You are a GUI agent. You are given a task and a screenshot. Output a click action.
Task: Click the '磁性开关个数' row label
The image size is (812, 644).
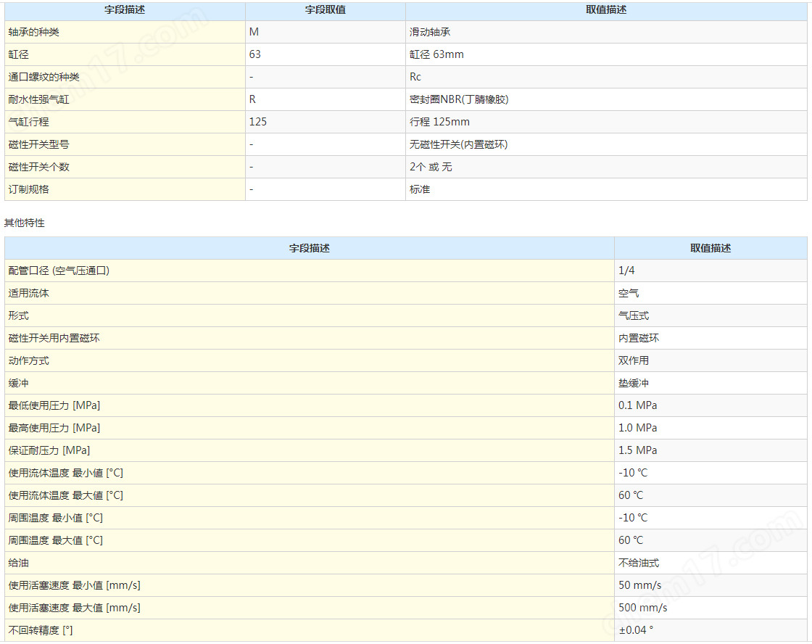click(125, 167)
